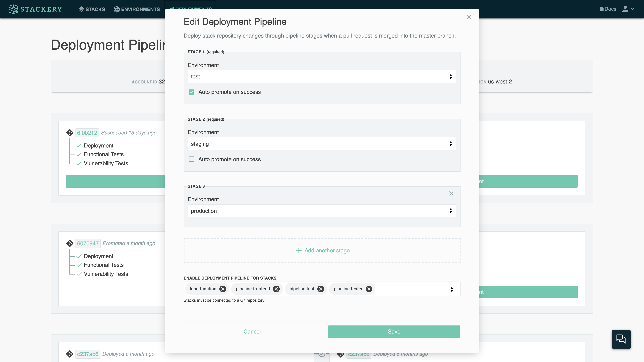The height and width of the screenshot is (362, 644).
Task: Click git icon beside commit 6f0b212
Action: click(x=70, y=133)
